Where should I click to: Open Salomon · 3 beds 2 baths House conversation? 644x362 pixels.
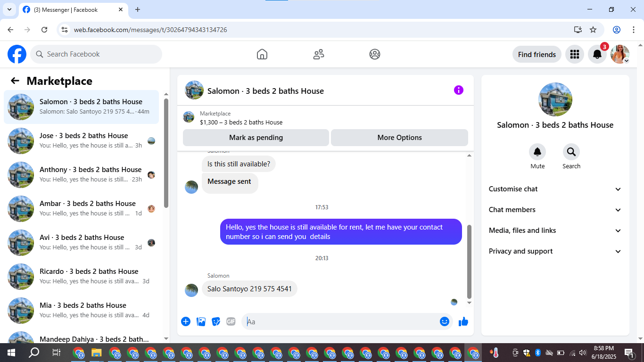[81, 107]
